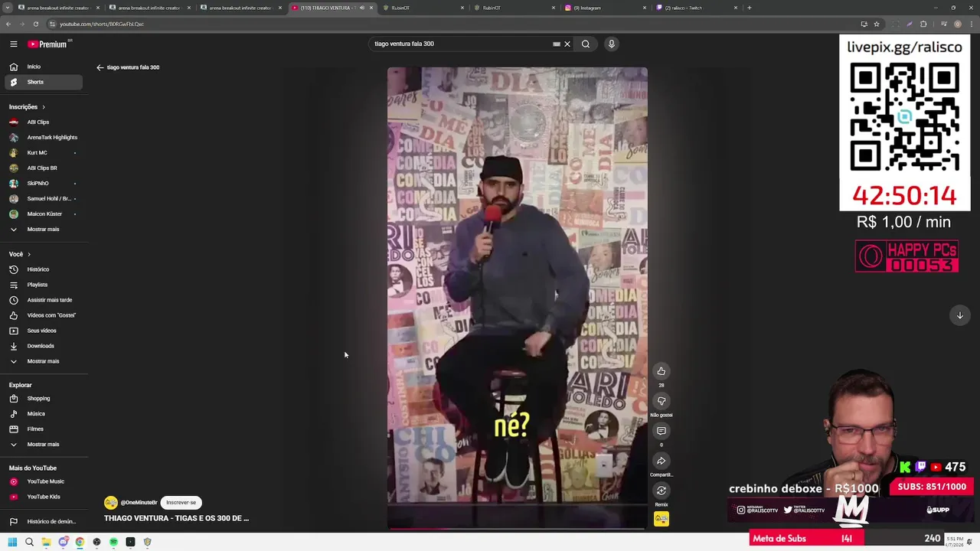
Task: Remix this short
Action: point(661,491)
